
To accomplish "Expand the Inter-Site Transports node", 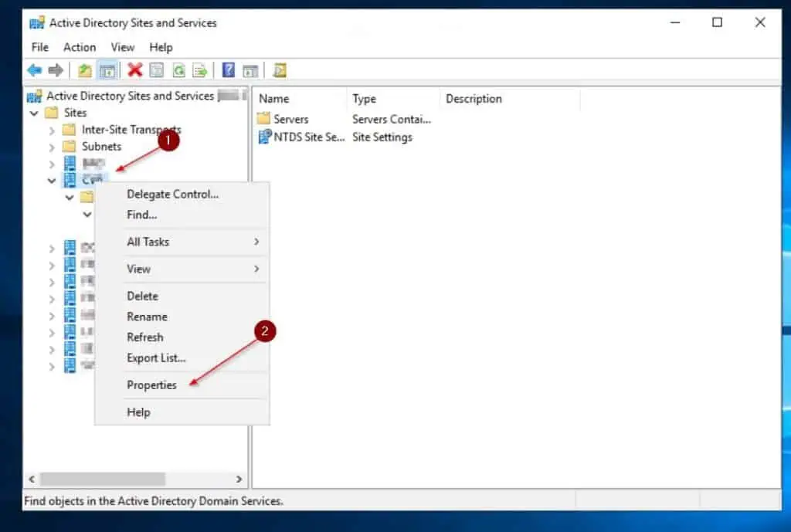I will [x=52, y=130].
